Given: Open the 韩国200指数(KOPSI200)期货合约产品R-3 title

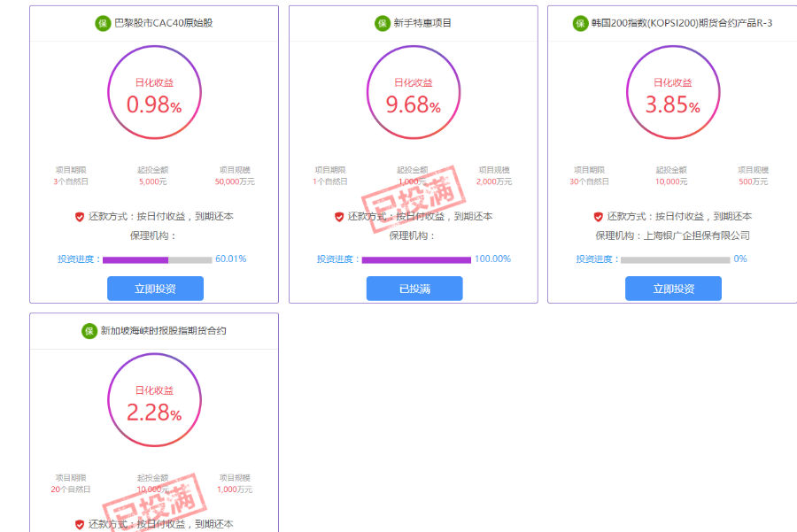Looking at the screenshot, I should coord(682,23).
